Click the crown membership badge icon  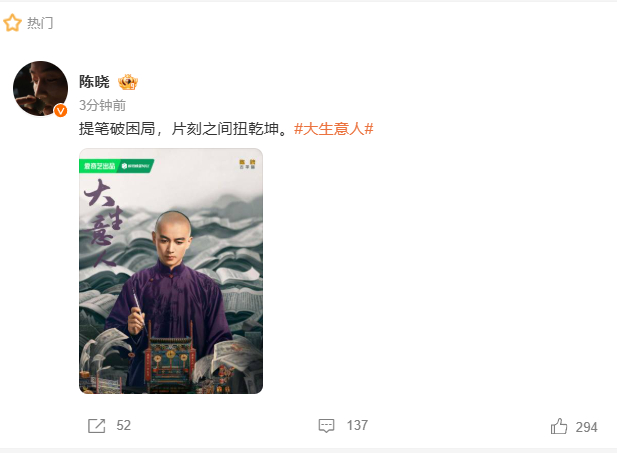(x=127, y=82)
